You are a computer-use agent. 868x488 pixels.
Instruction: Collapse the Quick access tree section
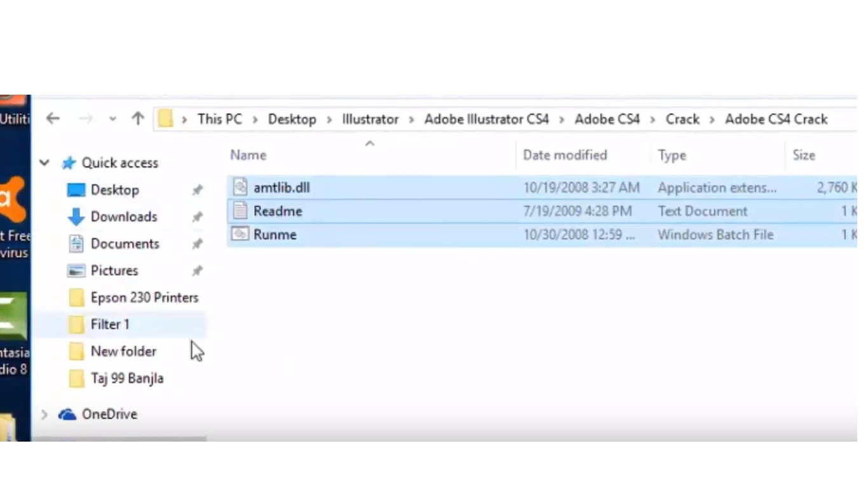[44, 163]
